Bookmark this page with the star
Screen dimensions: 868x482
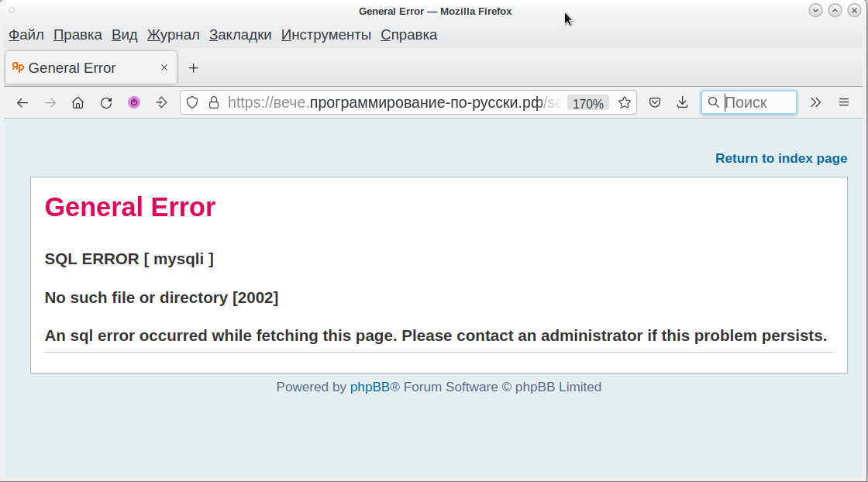625,102
